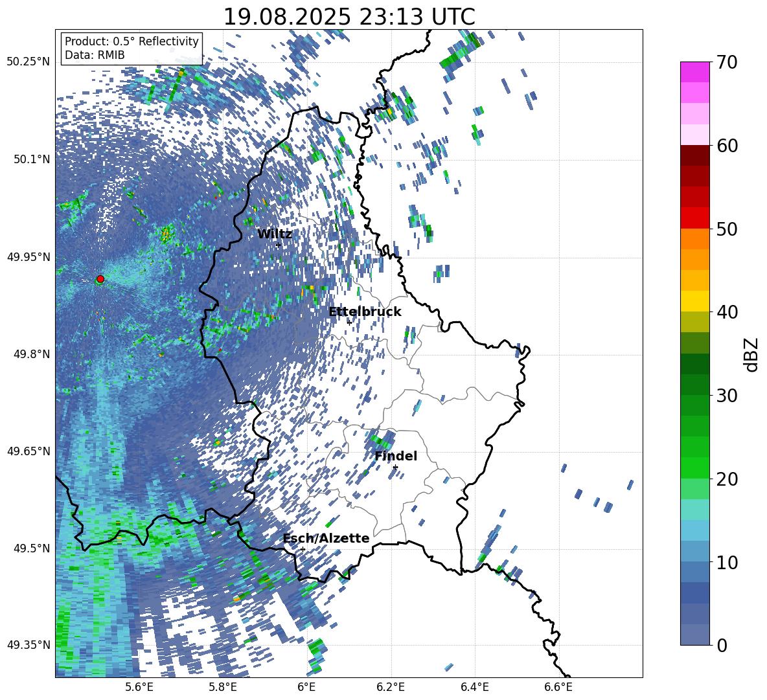Click the cross marker under Ettelbruck
The image size is (767, 700).
coord(349,322)
